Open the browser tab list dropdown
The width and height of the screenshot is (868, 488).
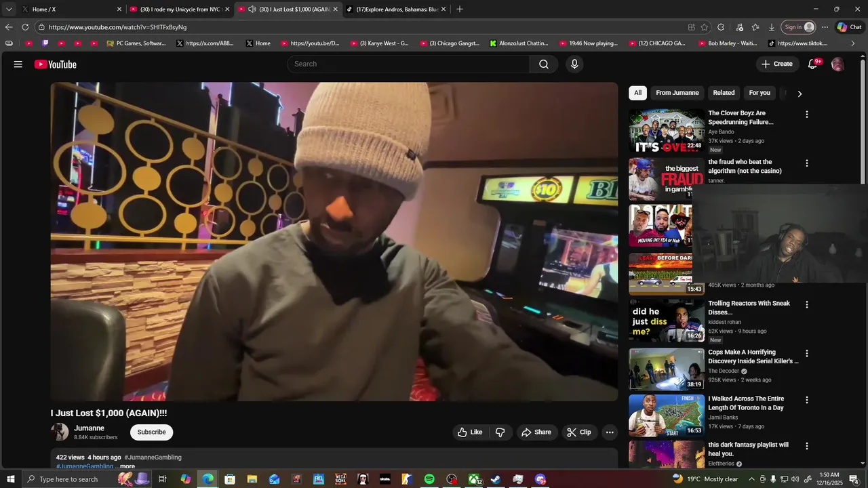(9, 9)
